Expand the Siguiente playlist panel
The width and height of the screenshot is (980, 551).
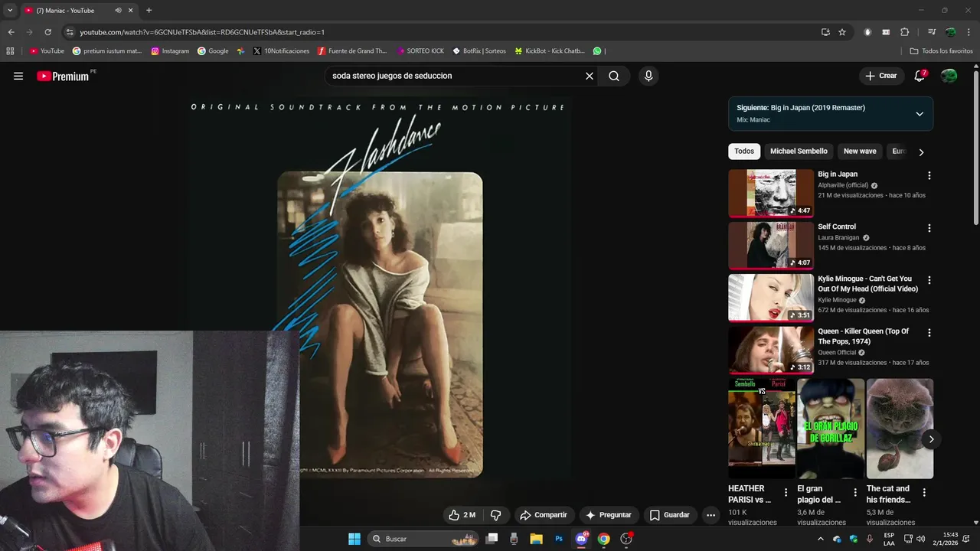(920, 113)
